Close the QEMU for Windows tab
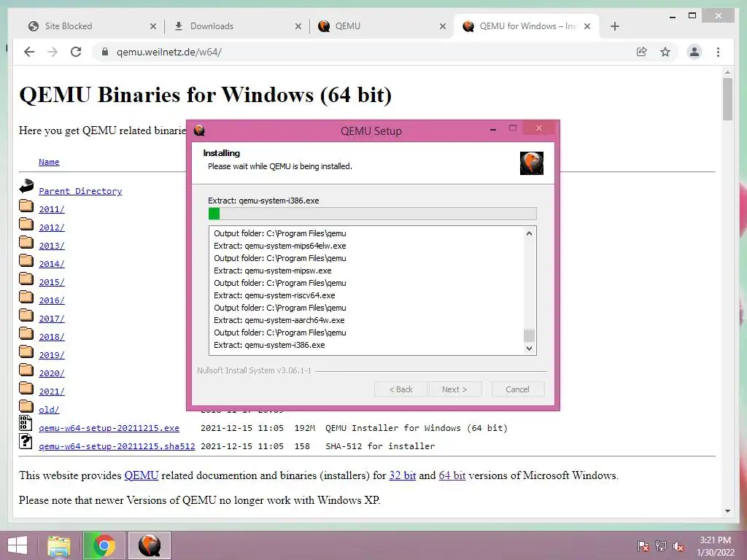747x560 pixels. coord(587,26)
